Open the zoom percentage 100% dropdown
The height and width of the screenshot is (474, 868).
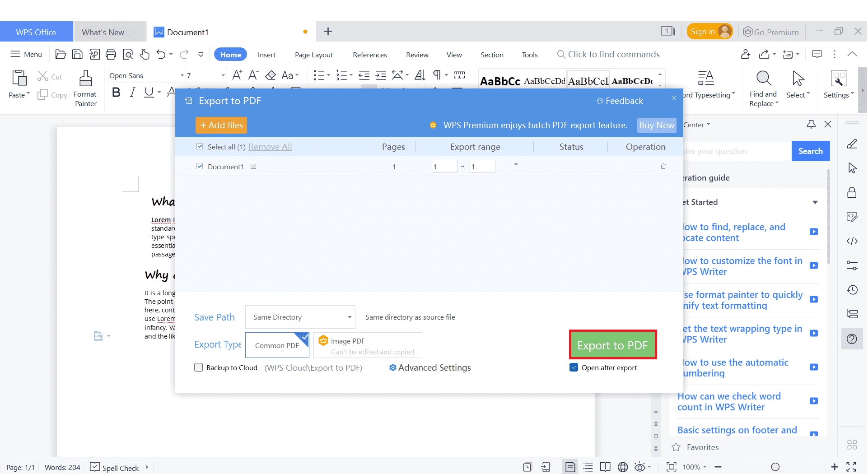click(x=695, y=467)
